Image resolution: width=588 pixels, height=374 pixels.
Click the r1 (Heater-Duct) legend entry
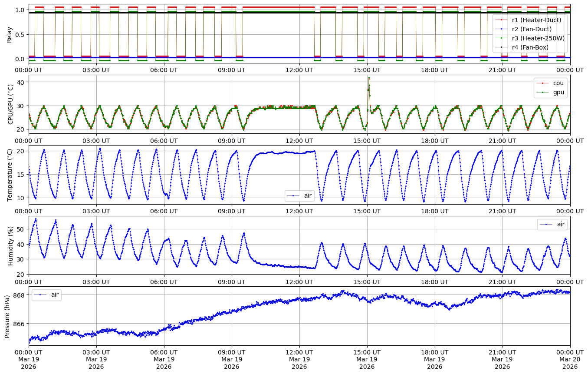click(x=536, y=20)
